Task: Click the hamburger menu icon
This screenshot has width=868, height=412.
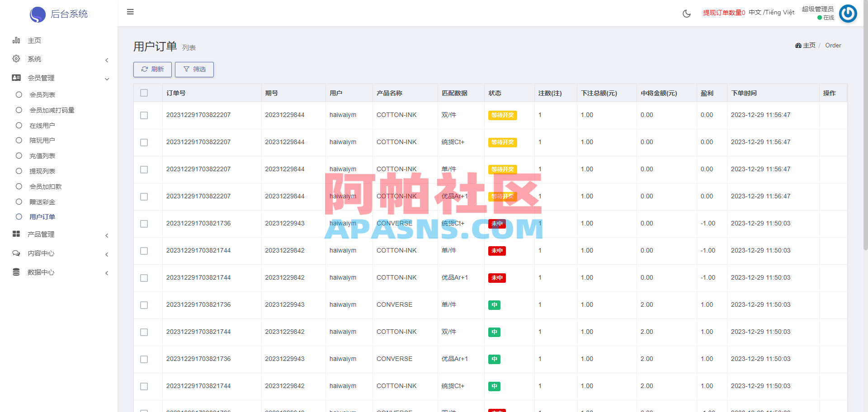Action: [x=130, y=12]
